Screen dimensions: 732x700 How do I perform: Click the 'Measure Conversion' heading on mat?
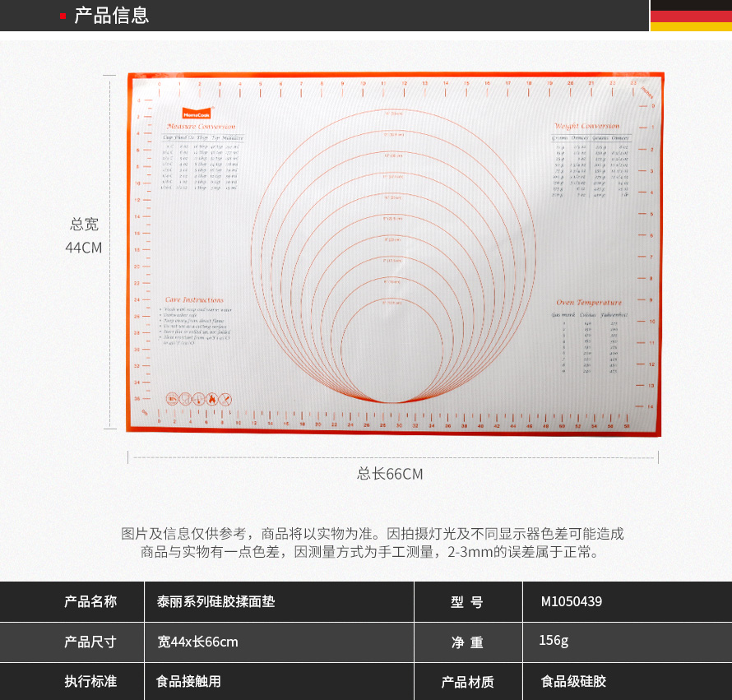point(202,127)
